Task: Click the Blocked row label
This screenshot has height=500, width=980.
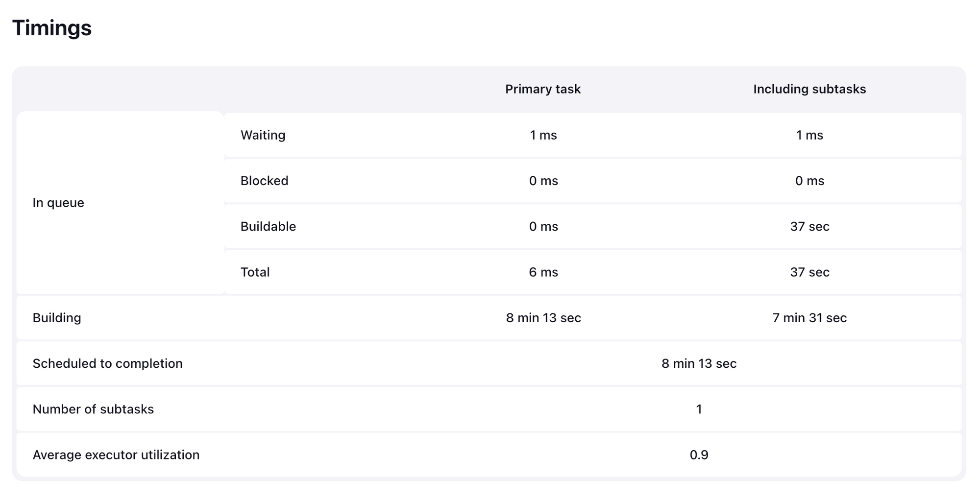Action: (x=264, y=181)
